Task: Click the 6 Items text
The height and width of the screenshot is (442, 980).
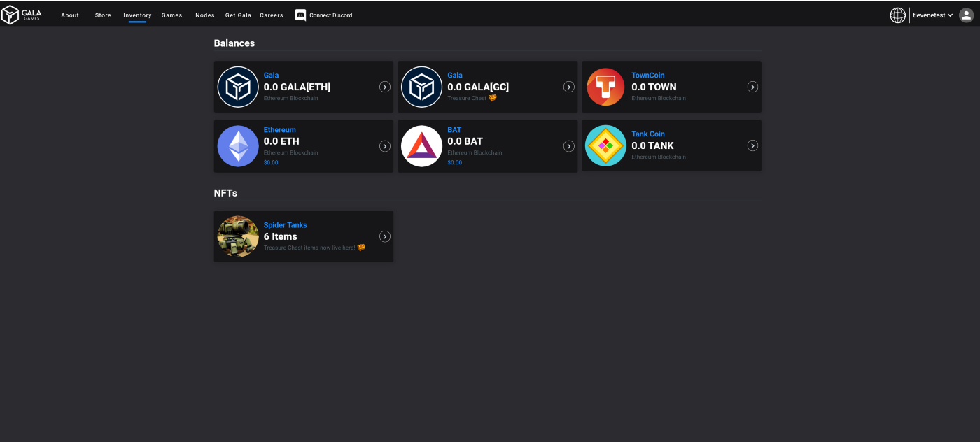Action: tap(280, 236)
